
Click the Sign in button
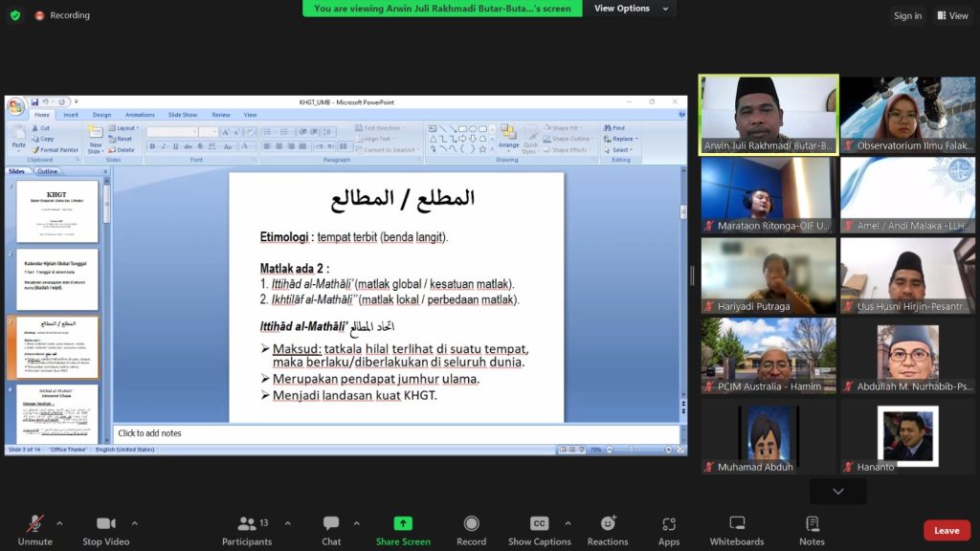coord(907,15)
